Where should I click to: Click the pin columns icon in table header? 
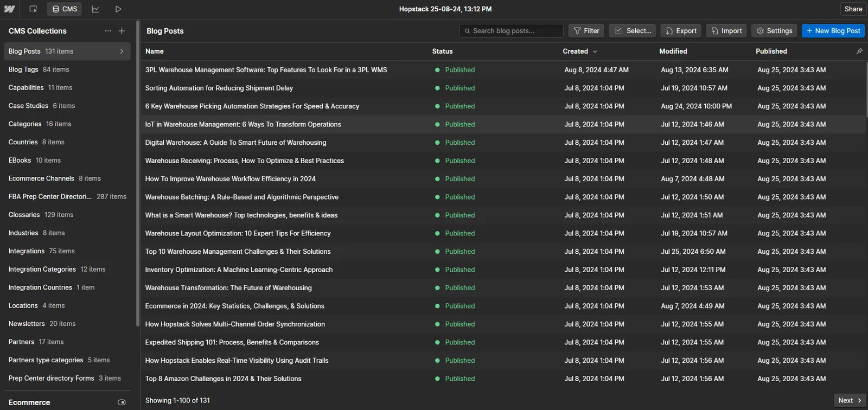tap(859, 51)
